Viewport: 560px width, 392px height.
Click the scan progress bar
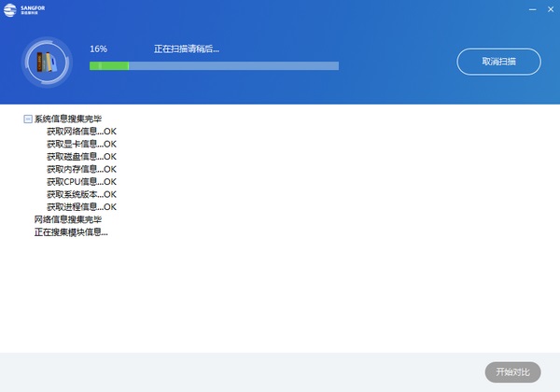click(214, 66)
